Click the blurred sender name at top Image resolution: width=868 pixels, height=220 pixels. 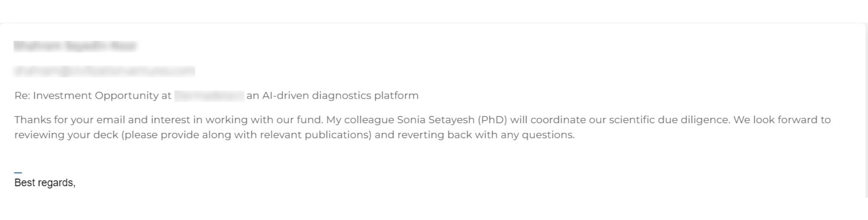click(x=75, y=46)
